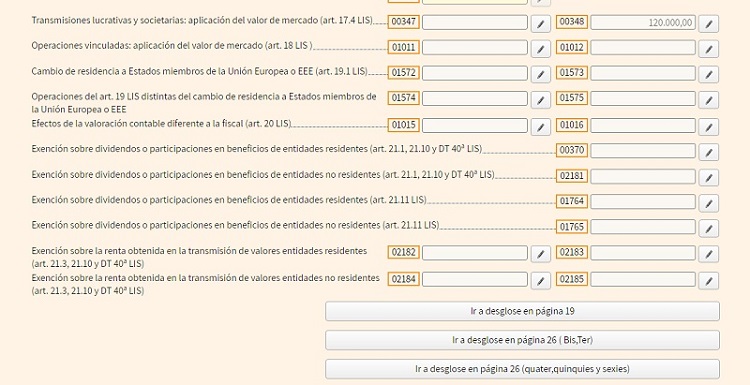Select input field for code 00370
The width and height of the screenshot is (750, 385).
click(x=643, y=150)
